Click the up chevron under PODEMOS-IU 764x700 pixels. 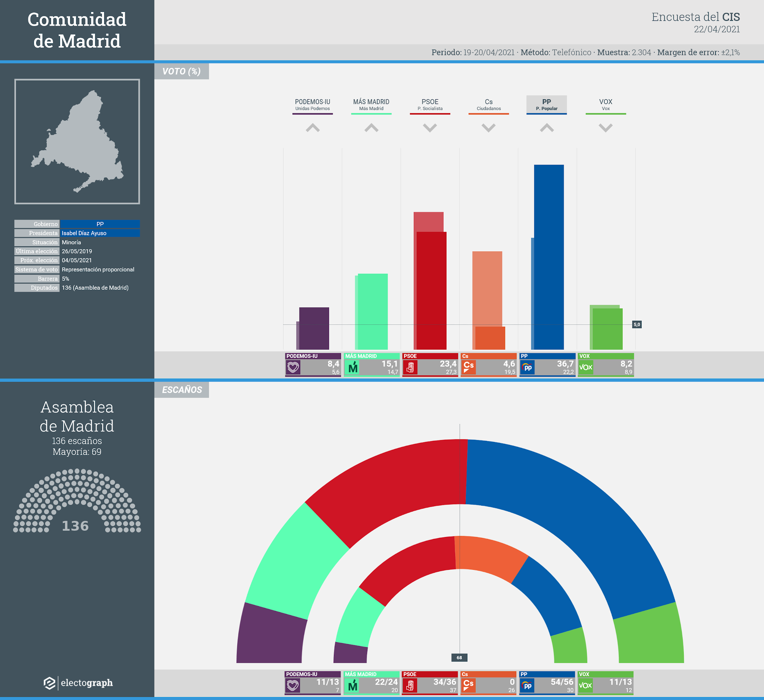point(313,128)
